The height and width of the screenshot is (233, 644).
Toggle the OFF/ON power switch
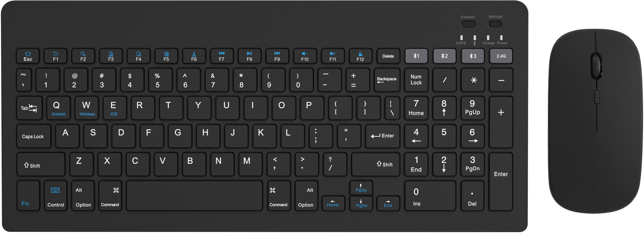click(x=495, y=24)
